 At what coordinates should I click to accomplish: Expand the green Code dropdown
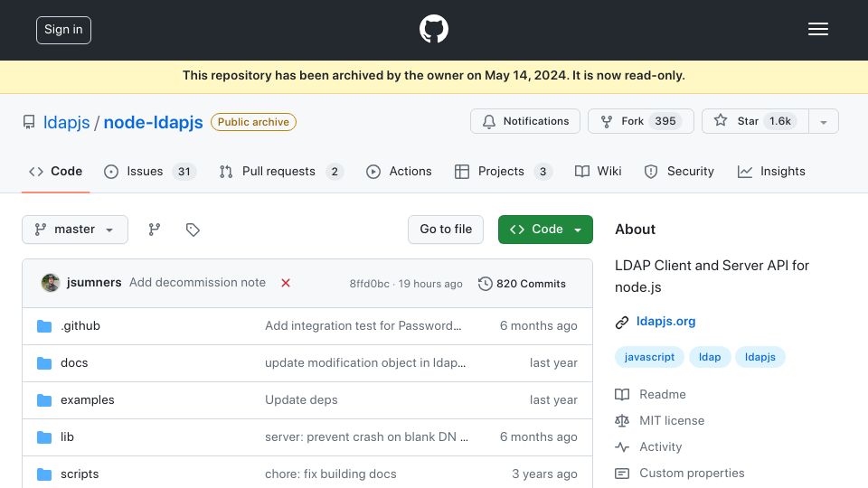tap(545, 229)
